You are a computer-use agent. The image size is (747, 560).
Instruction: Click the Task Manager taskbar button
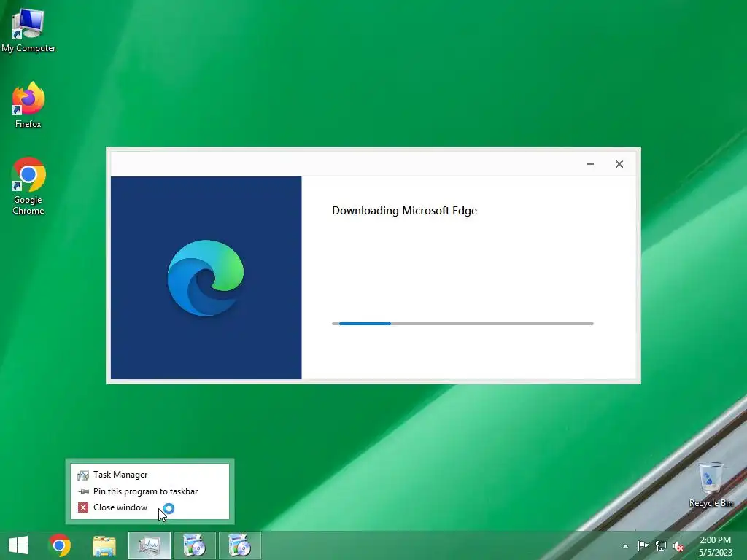[x=149, y=545]
